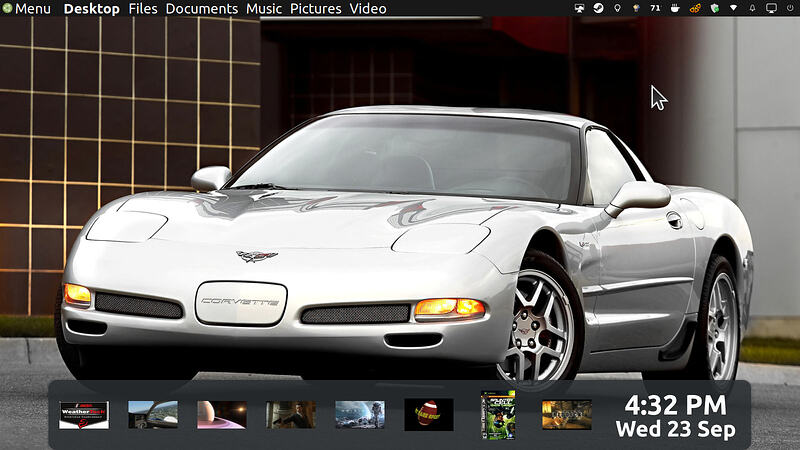Select the Desktop panel item
This screenshot has width=800, height=450.
[x=91, y=9]
